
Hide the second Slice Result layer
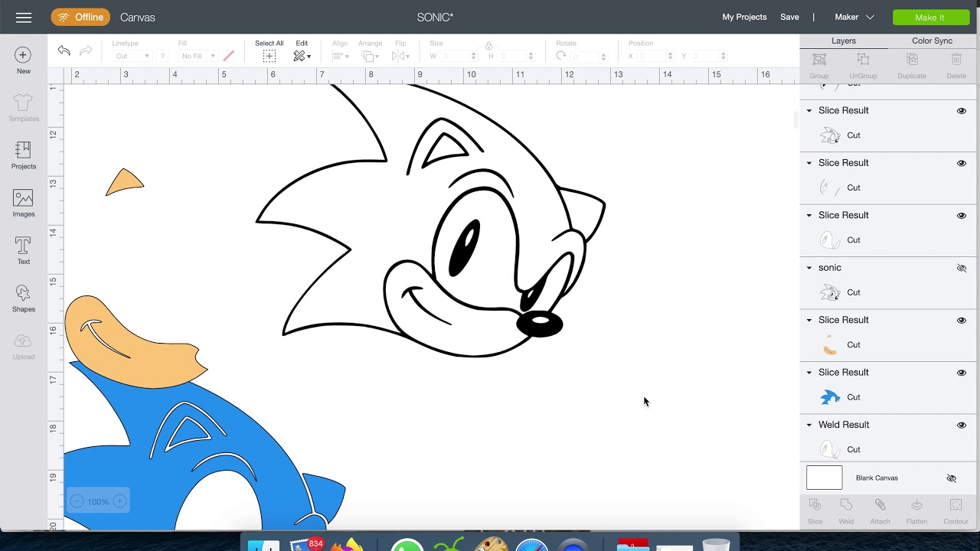tap(962, 163)
